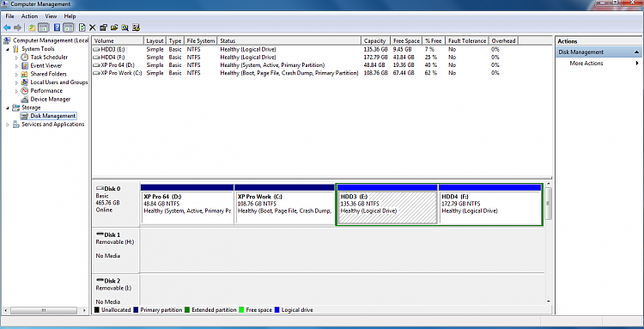Sort by the Free Space column header

[406, 40]
